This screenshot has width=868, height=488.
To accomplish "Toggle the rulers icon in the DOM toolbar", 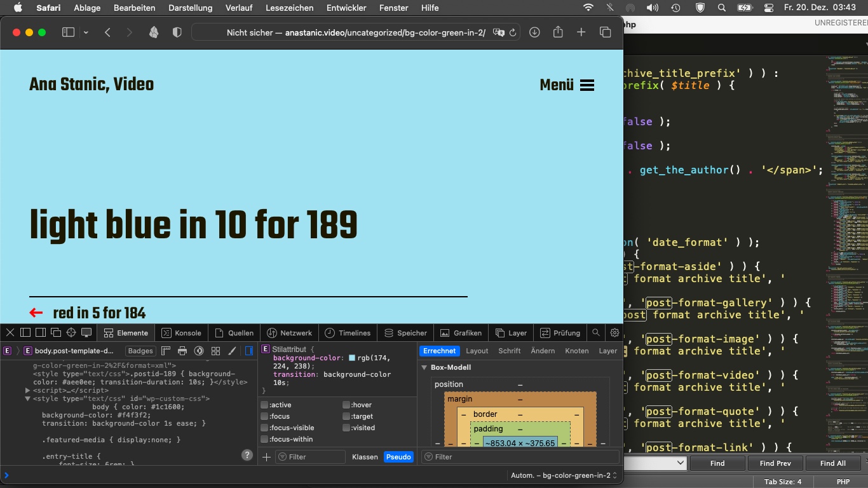I will click(x=166, y=351).
